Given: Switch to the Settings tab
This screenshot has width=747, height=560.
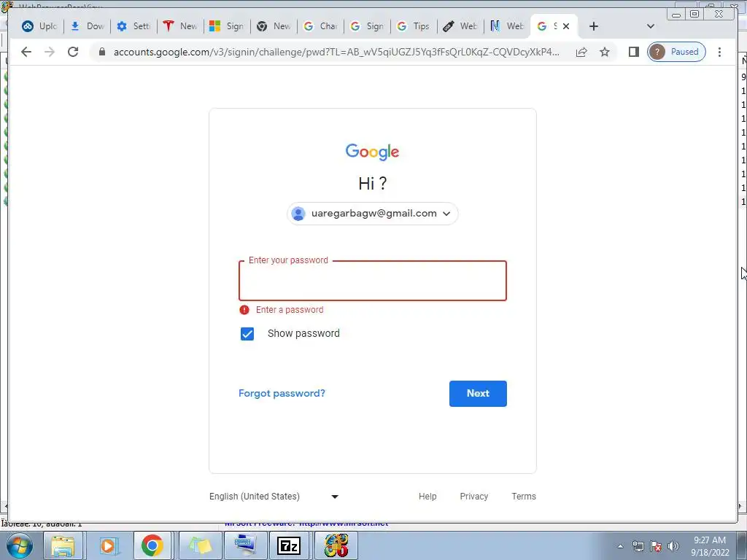Looking at the screenshot, I should [134, 27].
